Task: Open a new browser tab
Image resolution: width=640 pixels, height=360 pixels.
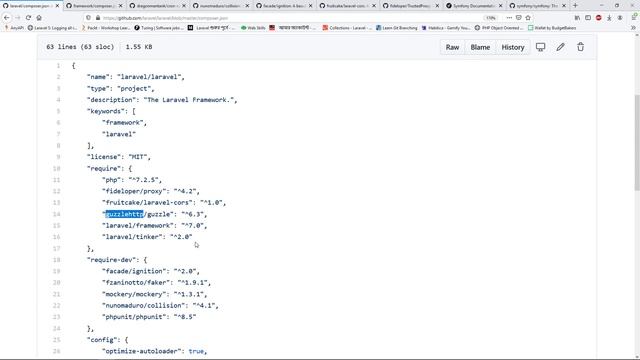Action: click(575, 6)
